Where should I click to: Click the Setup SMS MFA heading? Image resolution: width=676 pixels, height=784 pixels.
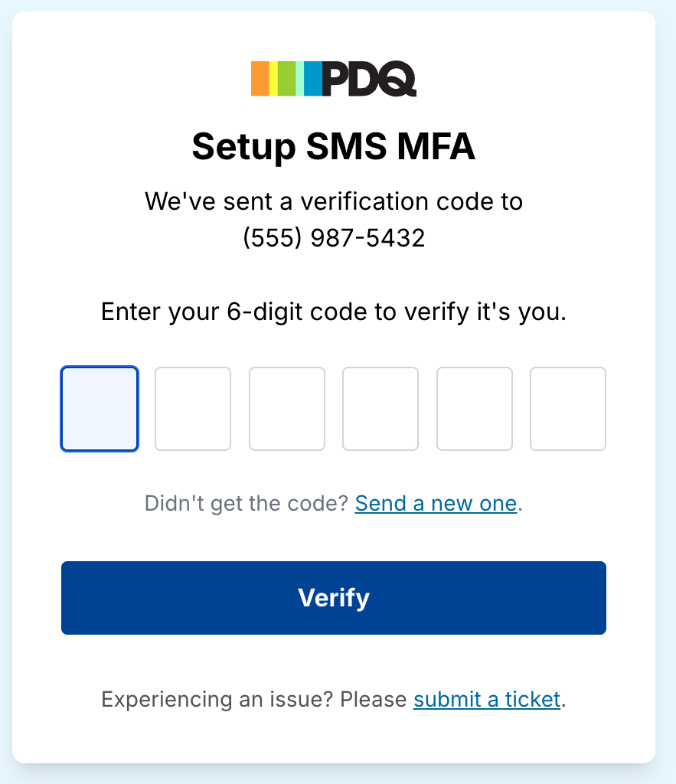[x=334, y=146]
